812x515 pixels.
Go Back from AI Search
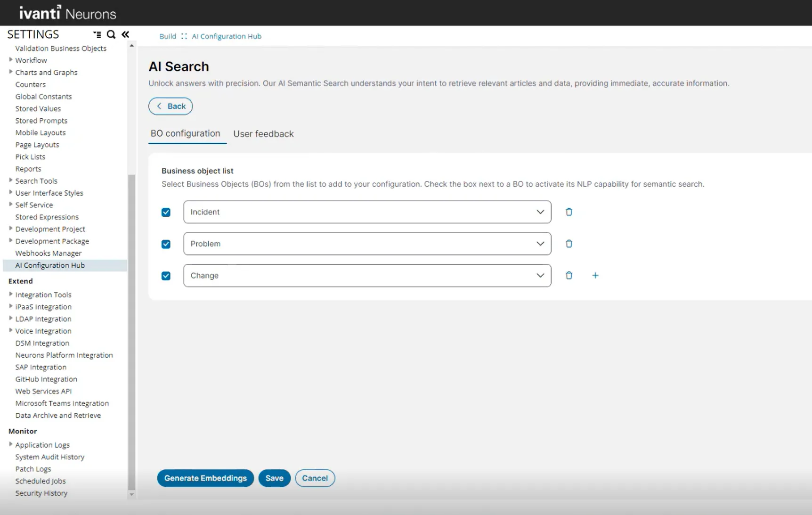point(171,106)
